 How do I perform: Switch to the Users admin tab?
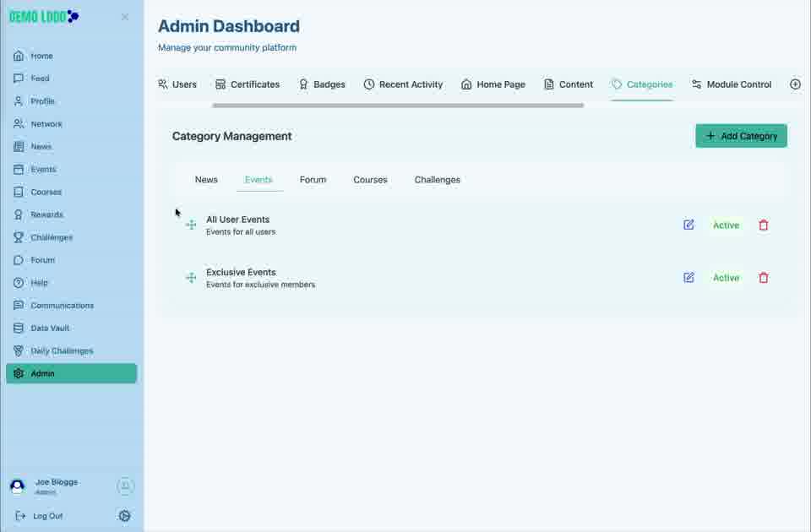pyautogui.click(x=177, y=84)
